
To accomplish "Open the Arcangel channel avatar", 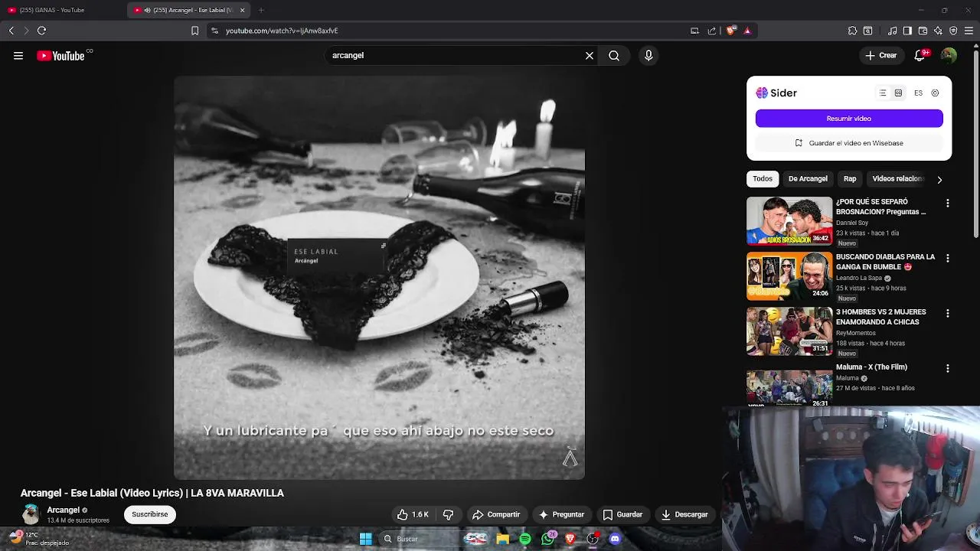I will (x=31, y=514).
